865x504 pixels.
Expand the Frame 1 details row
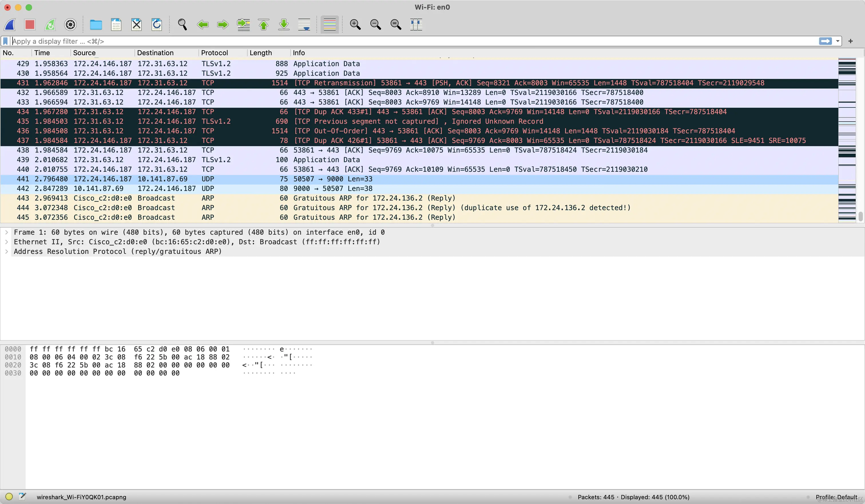pos(7,232)
